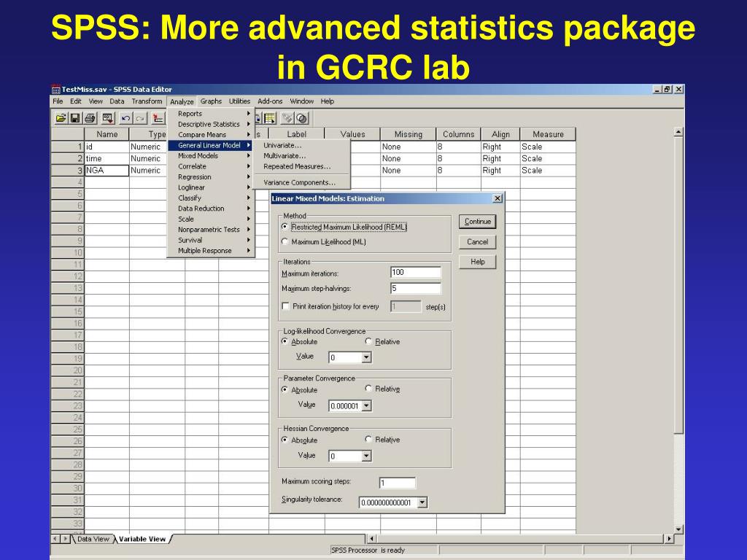Click the vertical scrollbar up arrow

(679, 132)
